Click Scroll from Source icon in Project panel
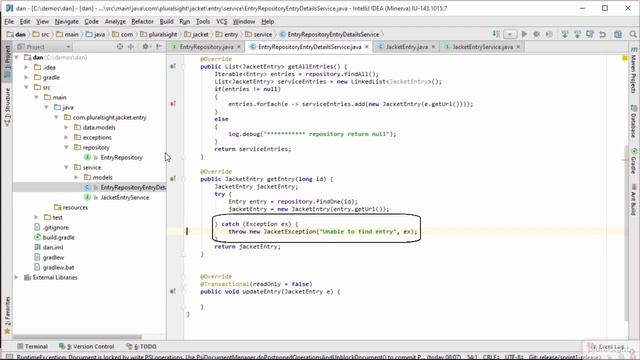The image size is (640, 360). [120, 47]
